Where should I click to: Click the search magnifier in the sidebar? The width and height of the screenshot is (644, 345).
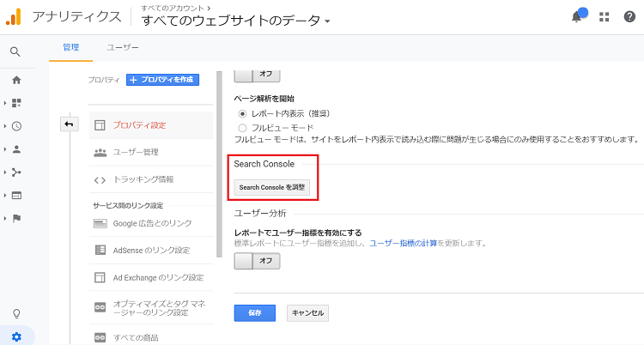click(15, 51)
